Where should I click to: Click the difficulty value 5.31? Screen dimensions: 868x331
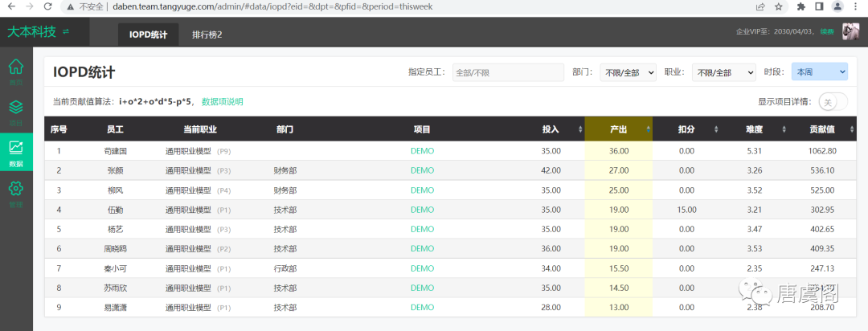(755, 150)
